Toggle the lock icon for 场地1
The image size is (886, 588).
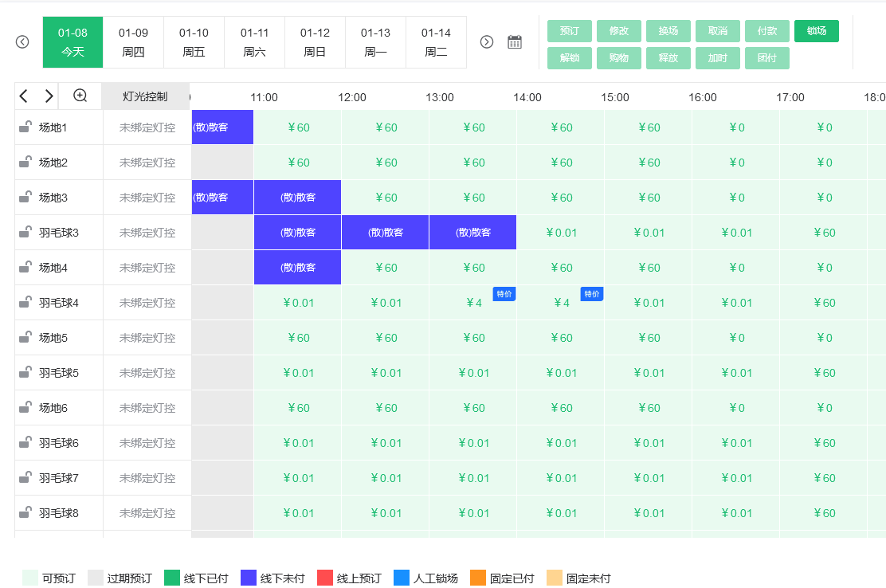point(25,127)
